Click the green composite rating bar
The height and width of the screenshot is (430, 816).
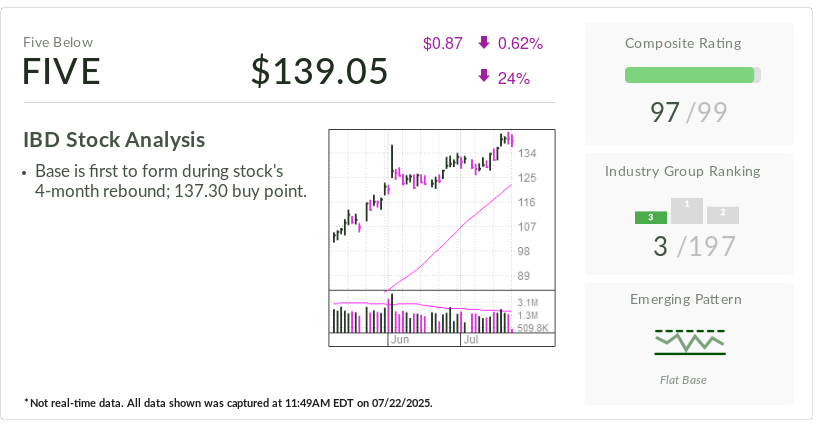(x=689, y=75)
